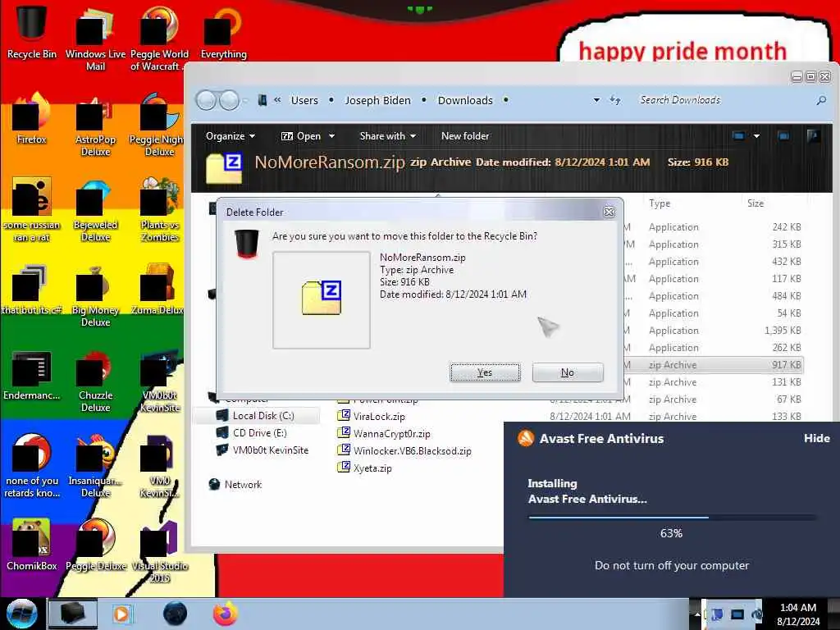Screen dimensions: 840x630
Task: Click the help icon in Explorer toolbar
Action: pyautogui.click(x=813, y=136)
